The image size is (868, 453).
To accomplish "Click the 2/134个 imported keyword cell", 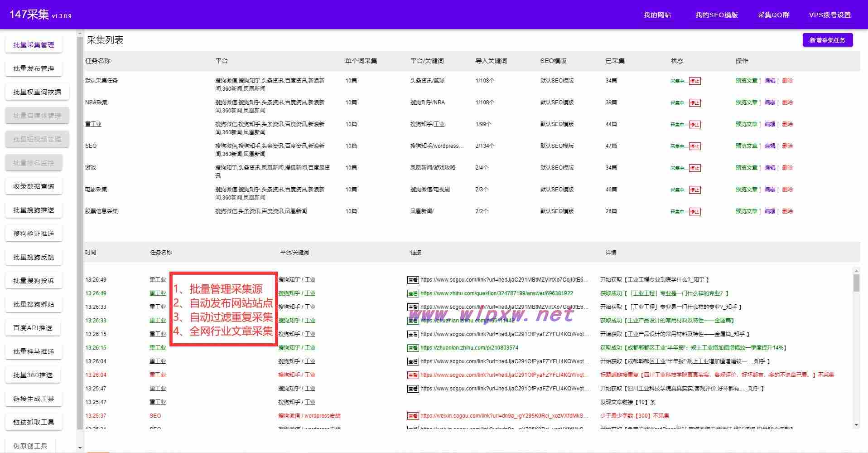I will click(485, 146).
